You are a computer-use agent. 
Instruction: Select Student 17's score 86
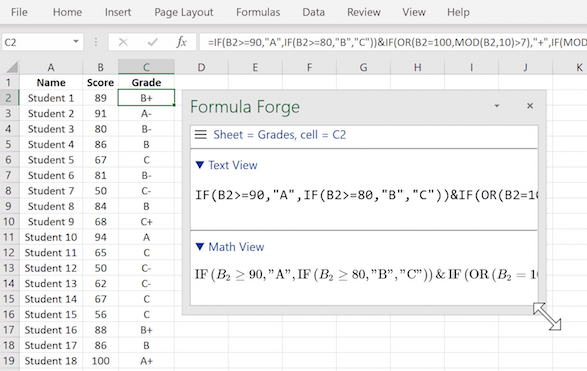point(100,345)
